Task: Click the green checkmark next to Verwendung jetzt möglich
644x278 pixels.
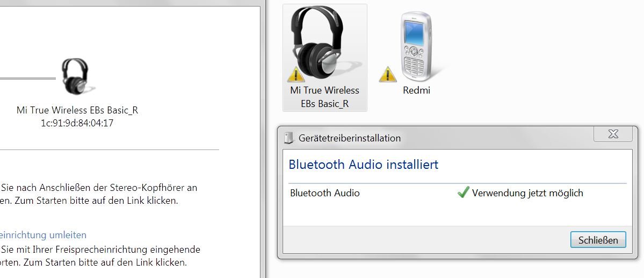Action: pos(463,192)
